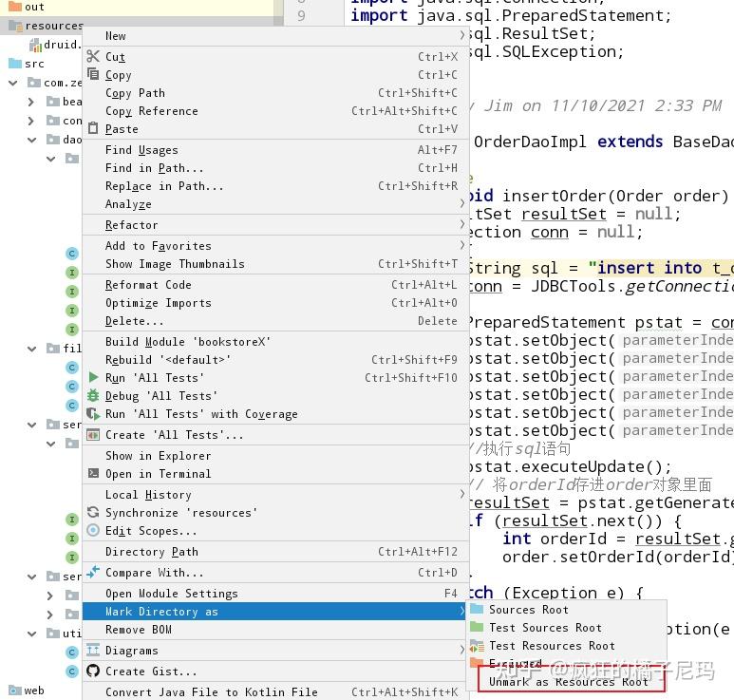Expand the bea folder node
The height and width of the screenshot is (700, 734).
31,102
